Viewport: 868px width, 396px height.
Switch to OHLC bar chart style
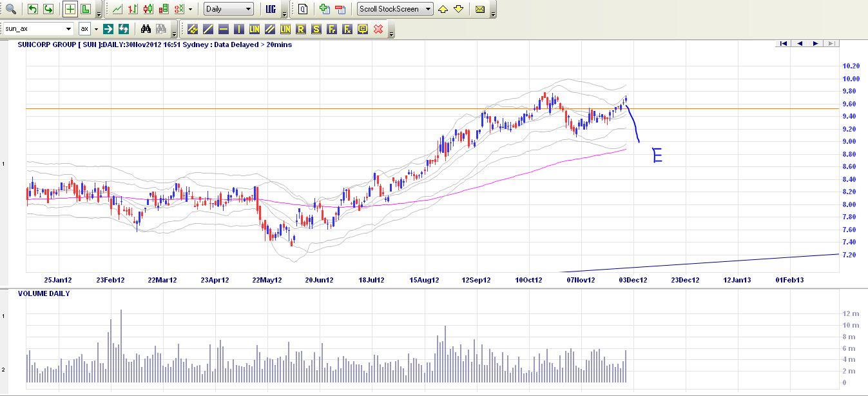[132, 9]
